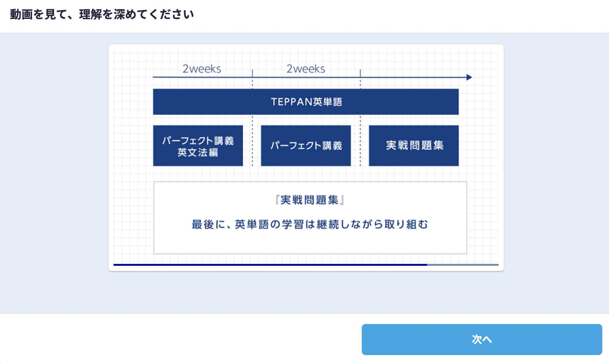Click the blue 実戦問題集 box
This screenshot has height=364, width=609.
(414, 146)
